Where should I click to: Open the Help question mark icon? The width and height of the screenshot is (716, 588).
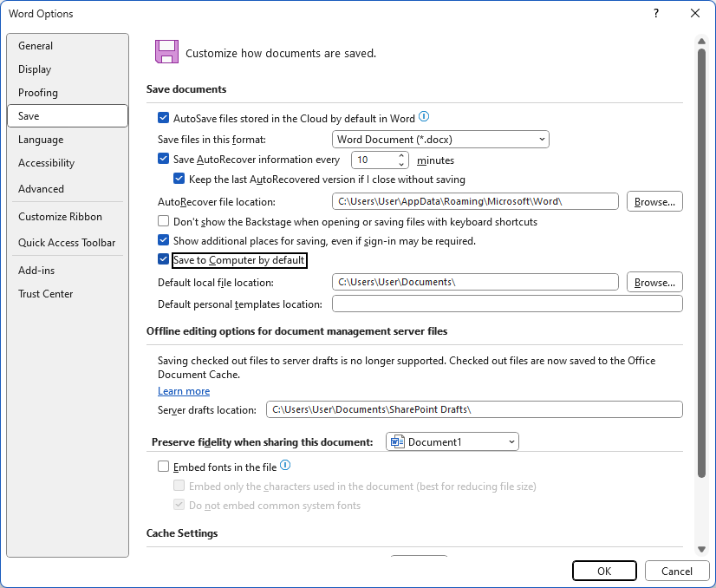coord(656,13)
